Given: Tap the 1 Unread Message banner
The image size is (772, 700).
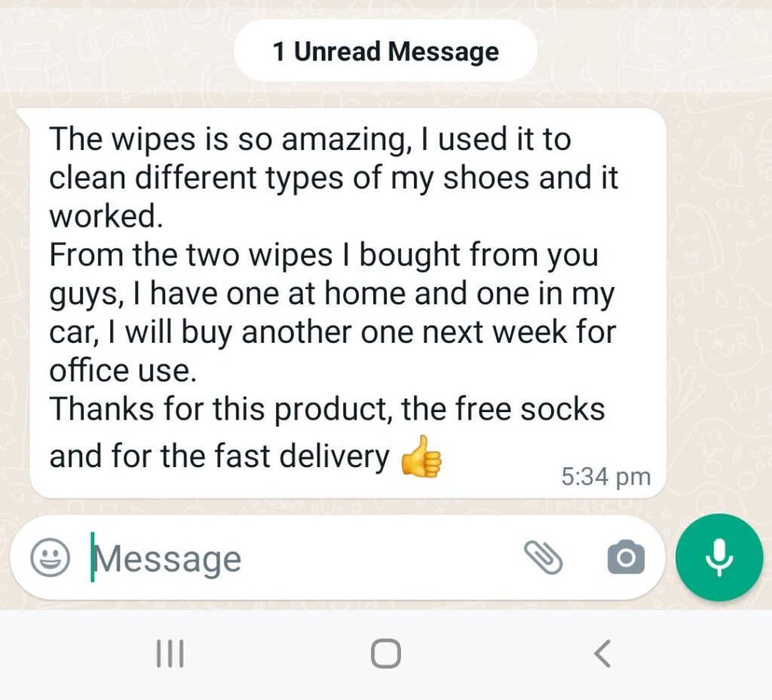Looking at the screenshot, I should 385,51.
